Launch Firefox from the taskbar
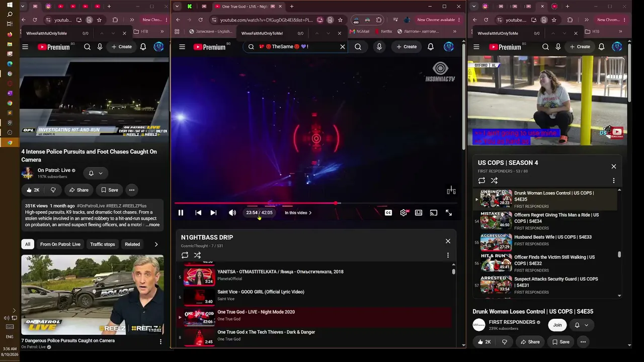Screen dimensions: 644x362 click(x=10, y=35)
